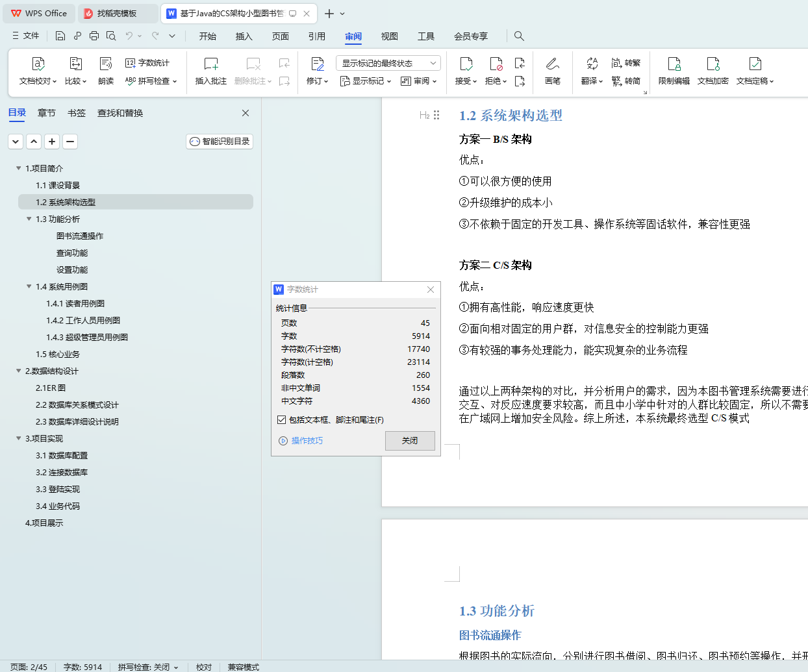Toggle 包括文本框、脚注和尾注 checkbox
Image resolution: width=808 pixels, height=672 pixels.
click(x=281, y=420)
